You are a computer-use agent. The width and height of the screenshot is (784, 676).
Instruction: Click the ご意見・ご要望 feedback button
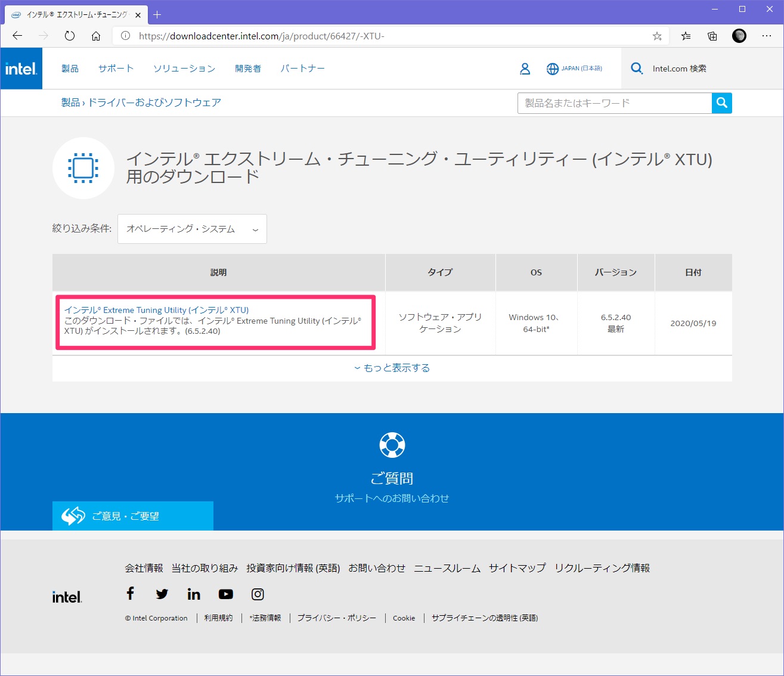click(x=133, y=516)
